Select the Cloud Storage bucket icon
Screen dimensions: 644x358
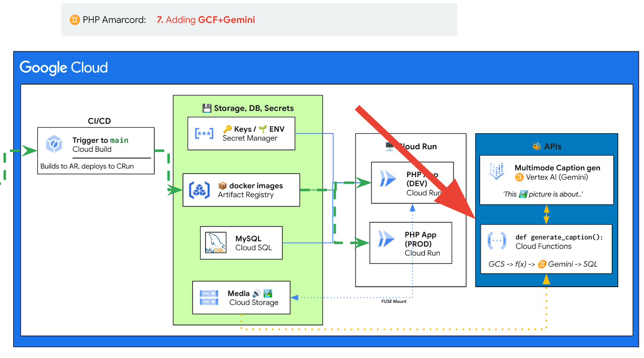tap(209, 298)
